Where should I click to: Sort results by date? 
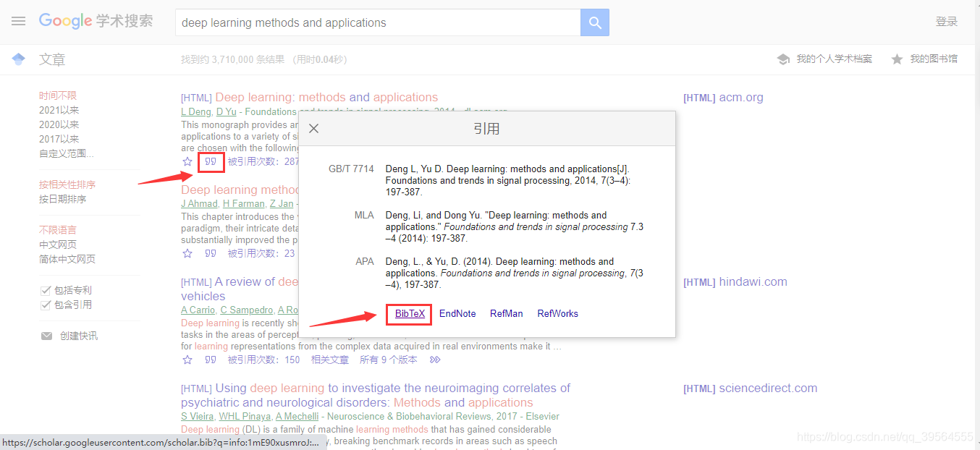(62, 199)
